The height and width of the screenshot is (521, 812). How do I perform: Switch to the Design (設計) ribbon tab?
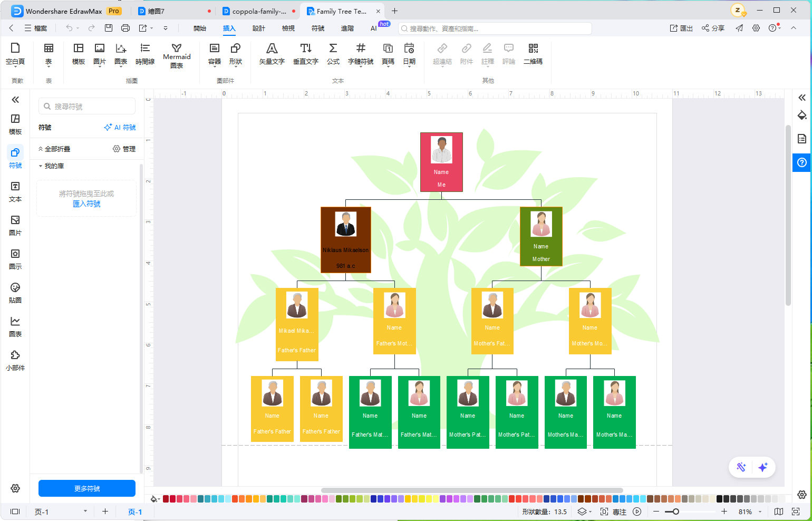point(259,28)
